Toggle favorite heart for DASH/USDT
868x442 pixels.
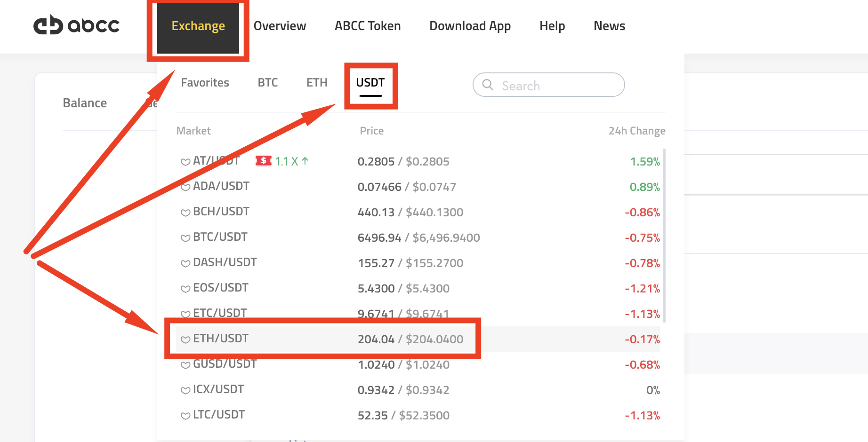click(x=185, y=263)
